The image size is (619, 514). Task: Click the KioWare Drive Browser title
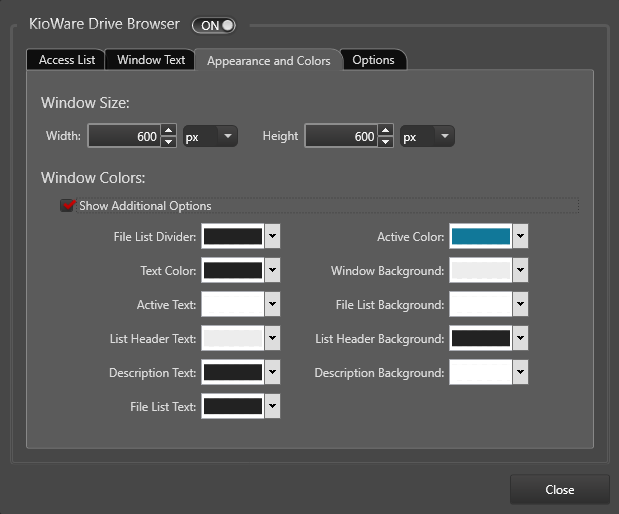[x=104, y=24]
